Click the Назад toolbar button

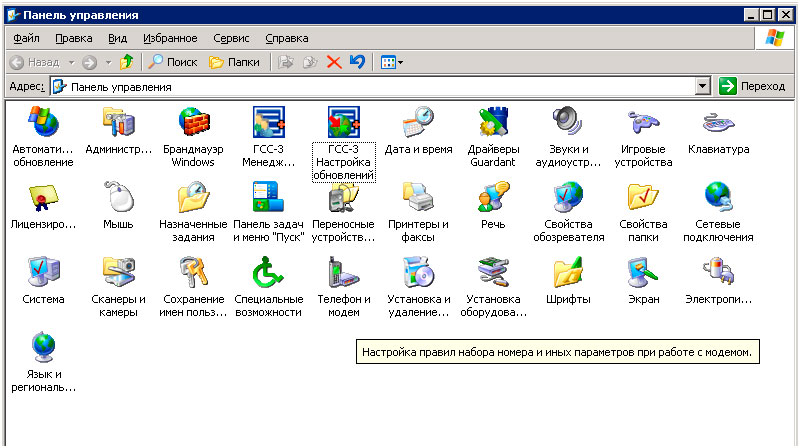tap(35, 62)
